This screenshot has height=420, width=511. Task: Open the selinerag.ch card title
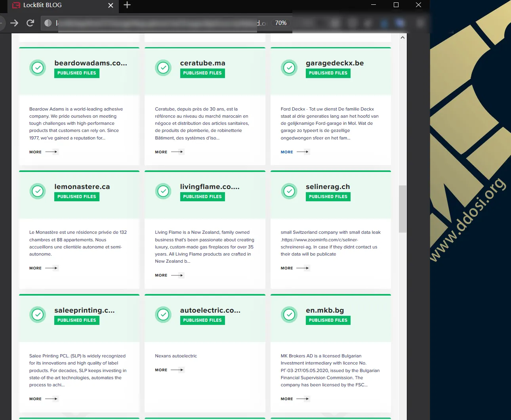tap(328, 187)
